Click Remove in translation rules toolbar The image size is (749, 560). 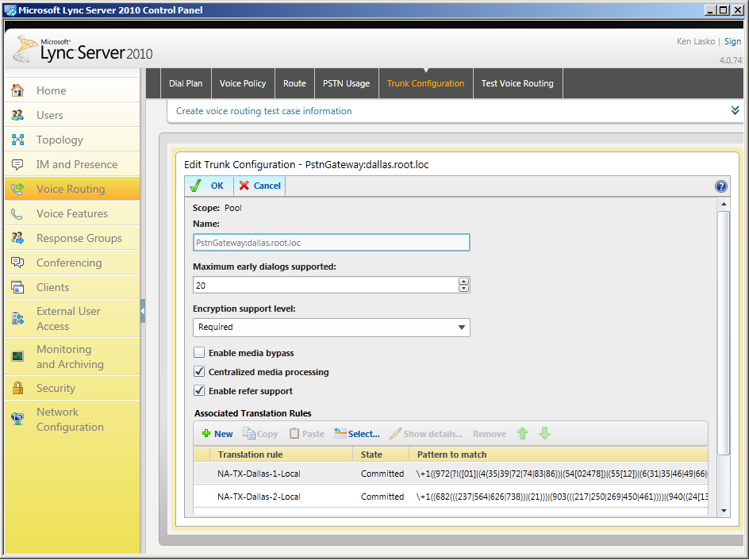(x=489, y=434)
